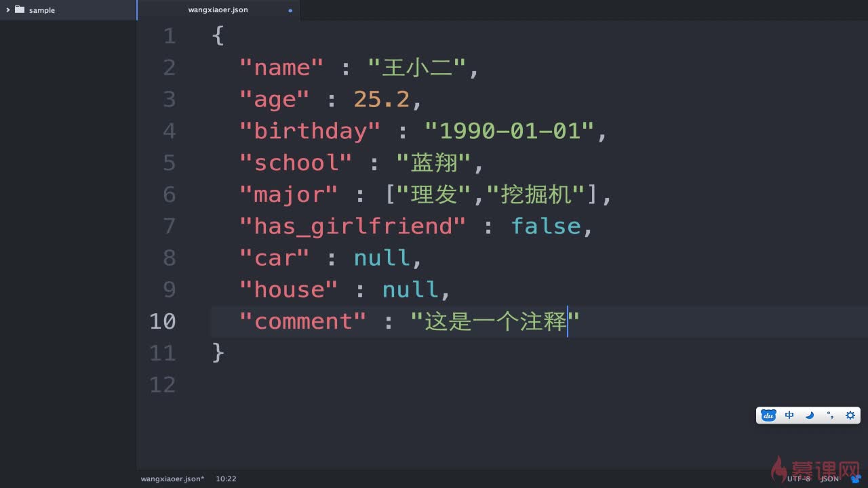This screenshot has height=488, width=868.
Task: Open the JSON grammar selector
Action: 829,479
